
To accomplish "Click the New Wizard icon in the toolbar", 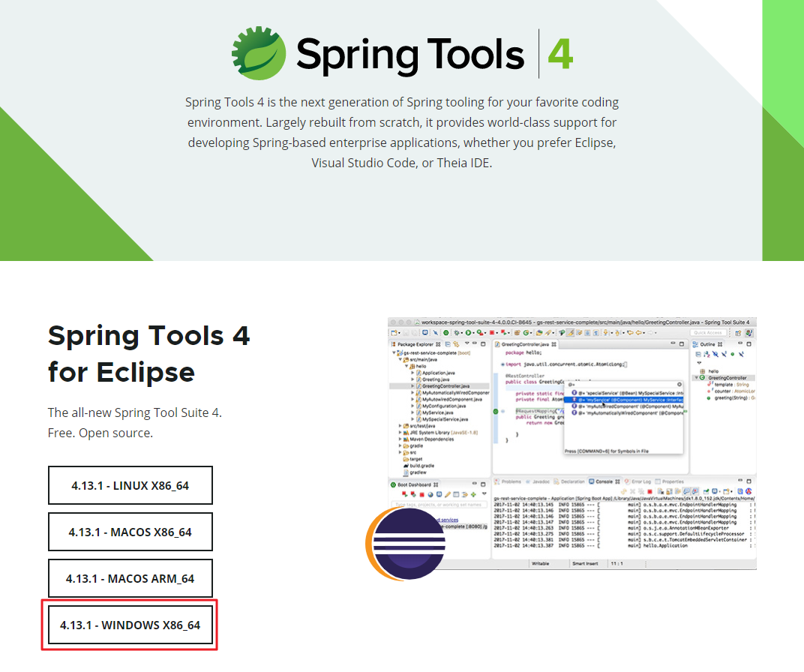I will coord(393,332).
